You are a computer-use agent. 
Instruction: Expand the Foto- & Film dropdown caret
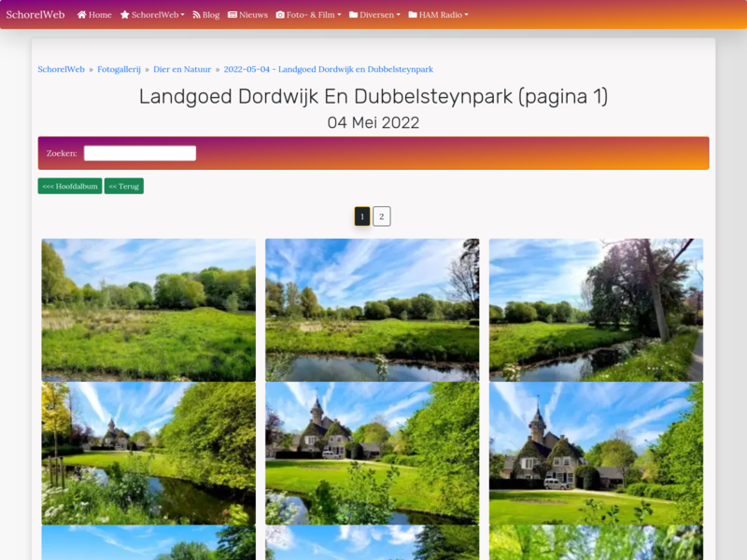pyautogui.click(x=339, y=15)
